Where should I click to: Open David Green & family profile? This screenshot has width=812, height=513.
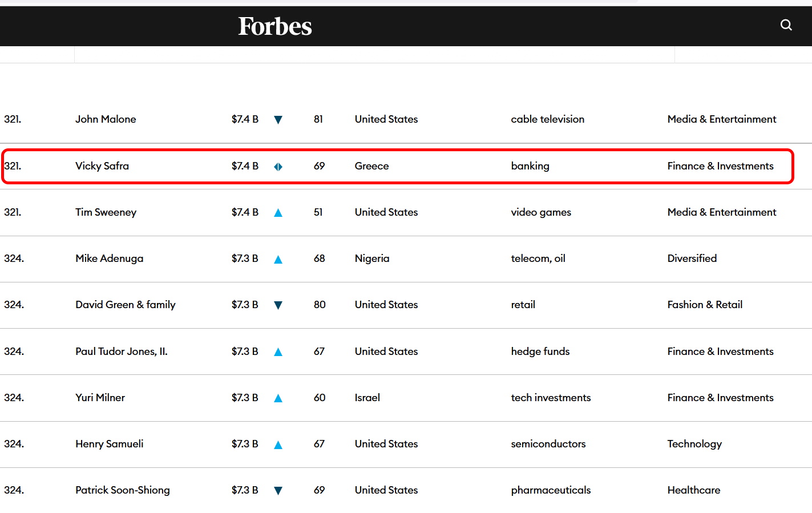126,305
